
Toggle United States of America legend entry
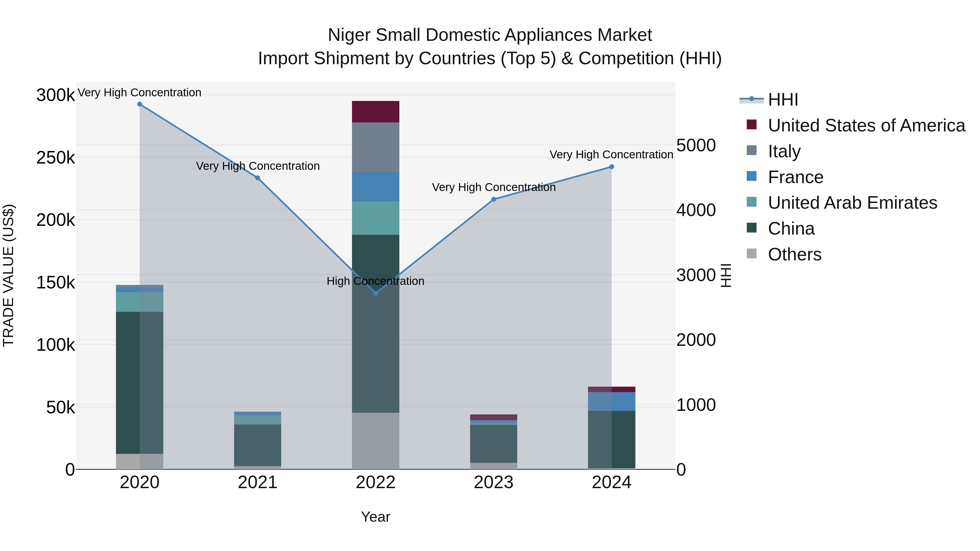[856, 125]
